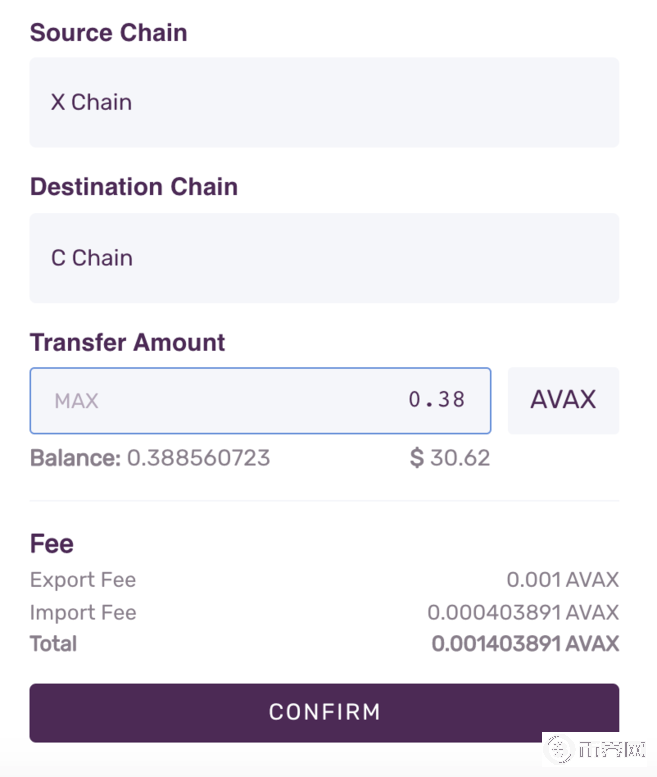
Task: Select the 0.001403891 AVAX total value
Action: [x=525, y=643]
